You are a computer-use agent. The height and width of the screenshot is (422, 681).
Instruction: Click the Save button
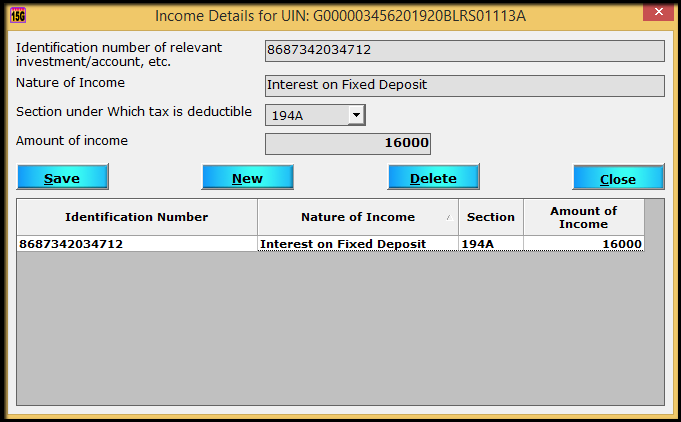[62, 177]
